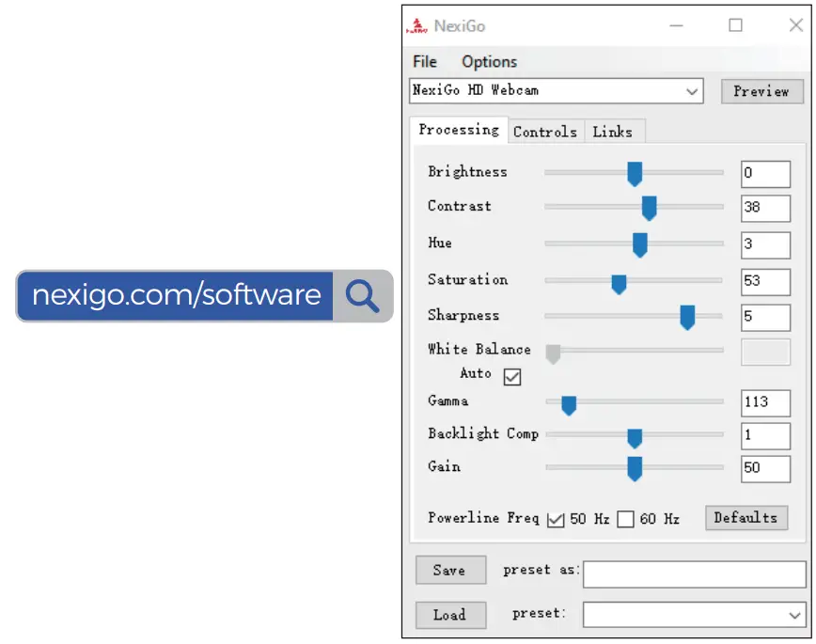Viewport: 816px width, 644px height.
Task: Click the Load preset button
Action: tap(450, 615)
